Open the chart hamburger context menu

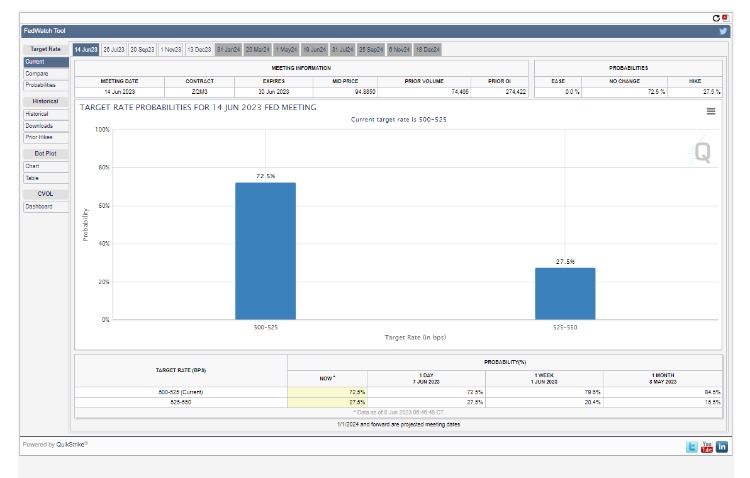point(711,111)
